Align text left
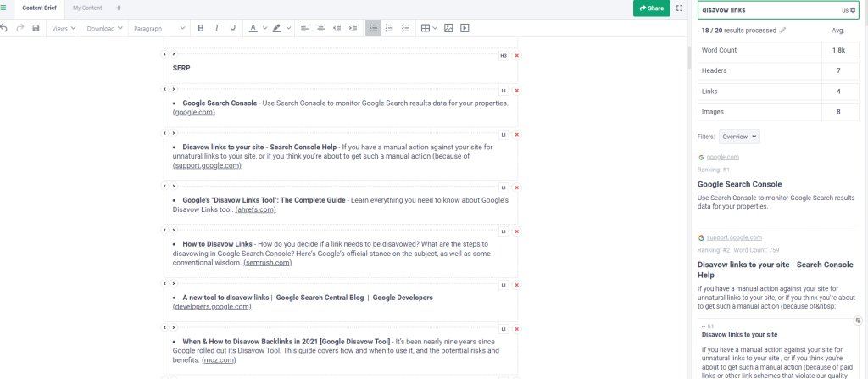This screenshot has height=379, width=868. 304,28
